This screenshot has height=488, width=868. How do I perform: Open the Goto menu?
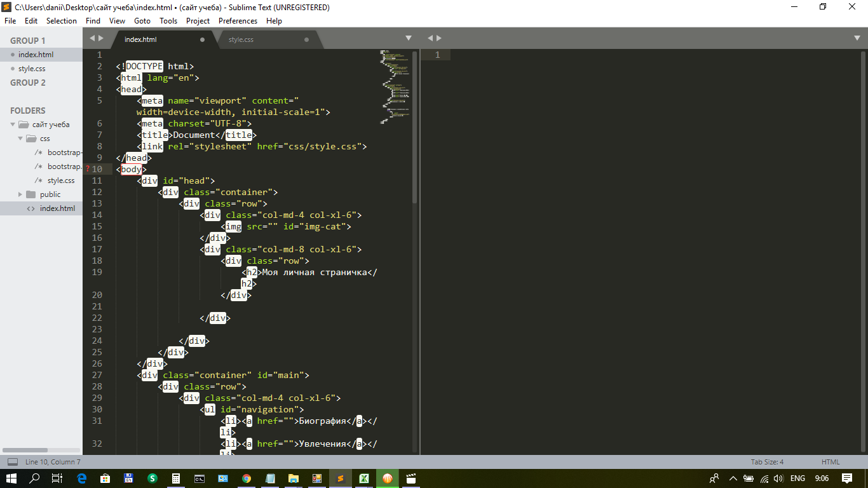142,20
